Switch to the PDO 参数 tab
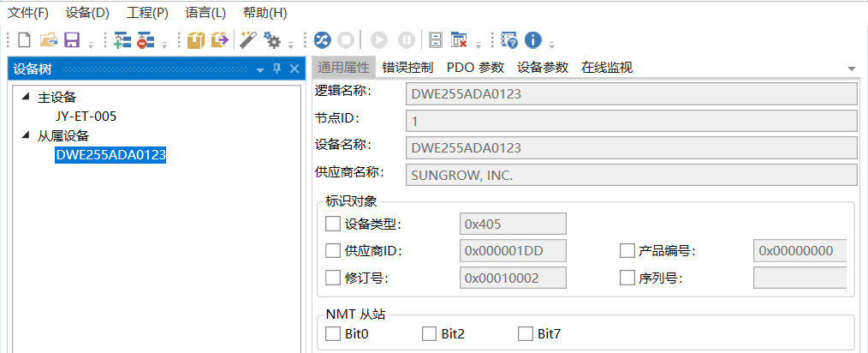Image resolution: width=868 pixels, height=353 pixels. (x=475, y=67)
